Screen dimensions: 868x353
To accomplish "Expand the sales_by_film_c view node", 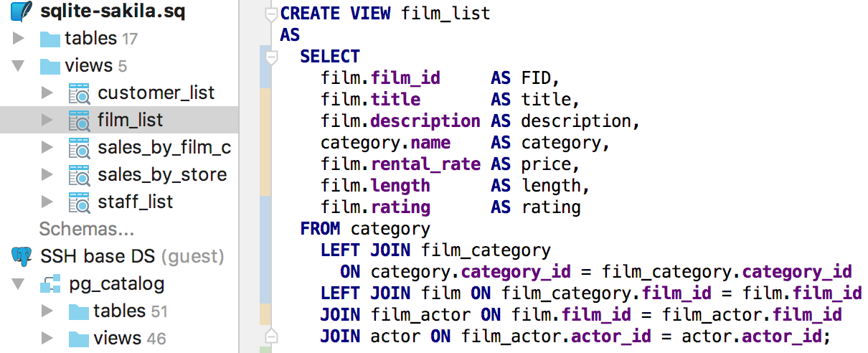I will [x=47, y=148].
